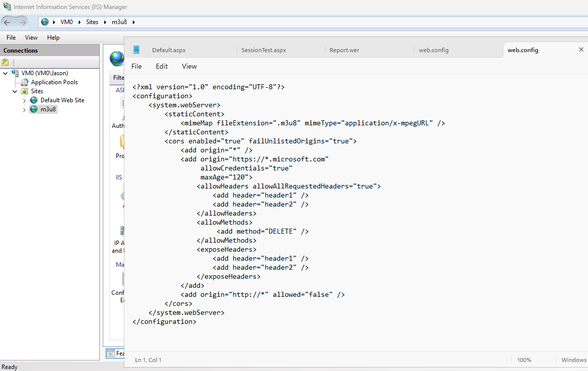Expand the Default Web Site node
Screen dimensions: 588x371
pos(25,101)
